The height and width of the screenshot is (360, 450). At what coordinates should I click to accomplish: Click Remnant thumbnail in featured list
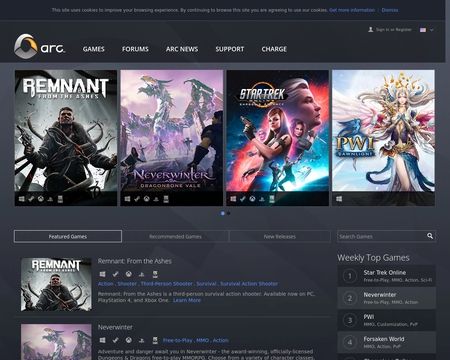[56, 284]
